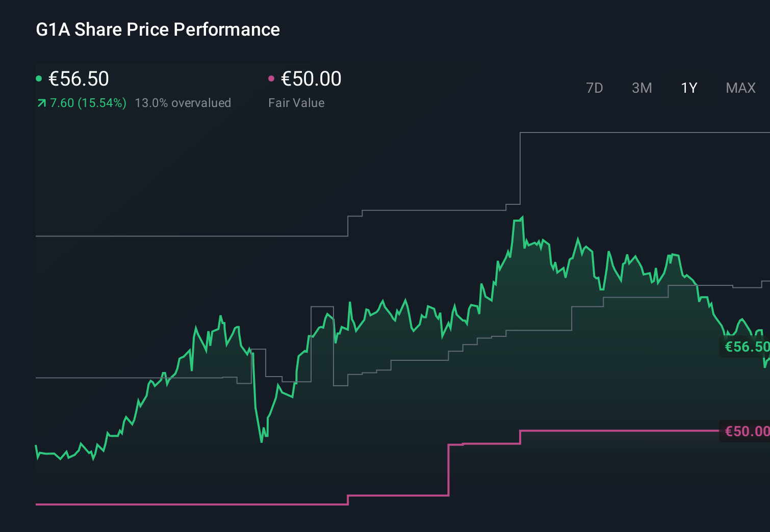Click the €56.50 price marker on chart
The image size is (770, 532).
(746, 347)
